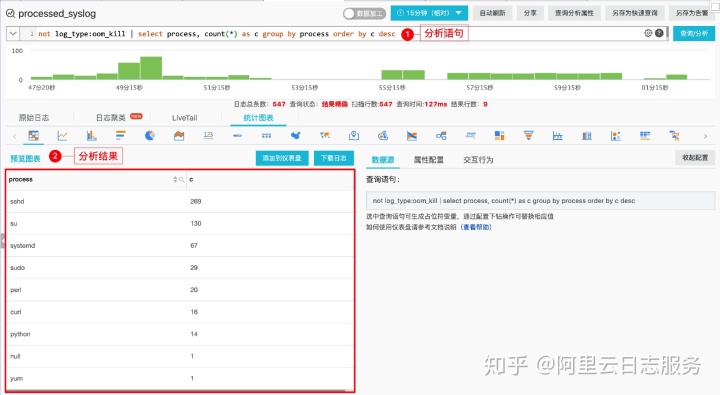The image size is (720, 395).
Task: Click the tallest histogram bar near 49分15秒
Action: [x=151, y=68]
